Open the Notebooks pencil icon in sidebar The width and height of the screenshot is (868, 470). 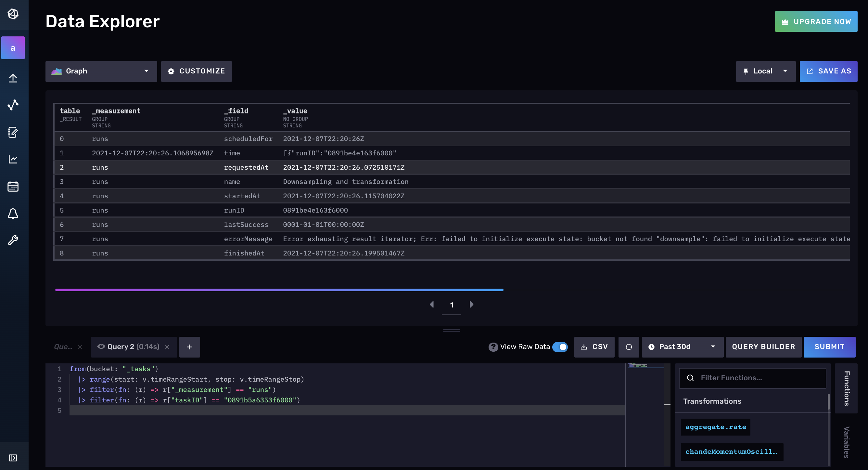click(x=13, y=132)
